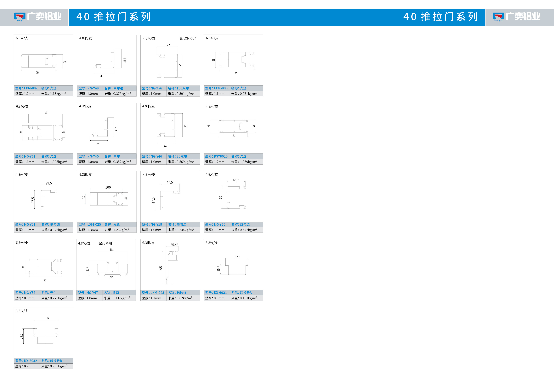Click the '型号: NG-Y47' label
Image resolution: width=554 pixels, height=392 pixels.
point(88,293)
